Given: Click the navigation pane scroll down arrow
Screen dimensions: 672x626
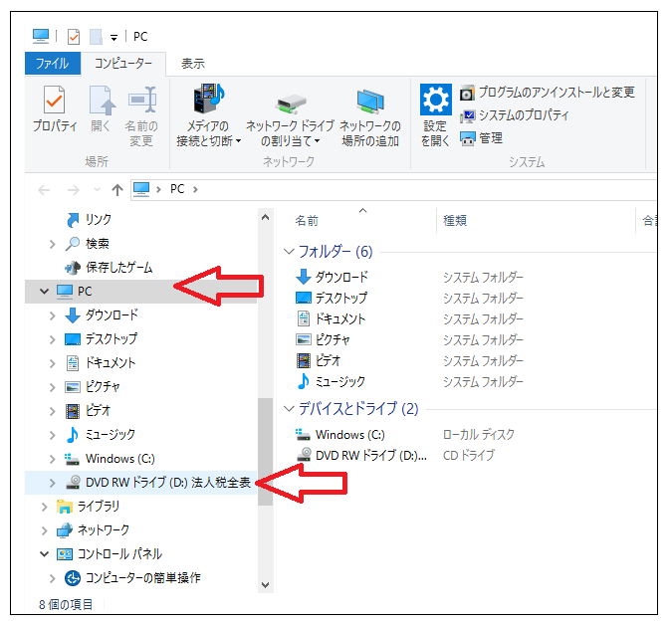Looking at the screenshot, I should click(265, 585).
